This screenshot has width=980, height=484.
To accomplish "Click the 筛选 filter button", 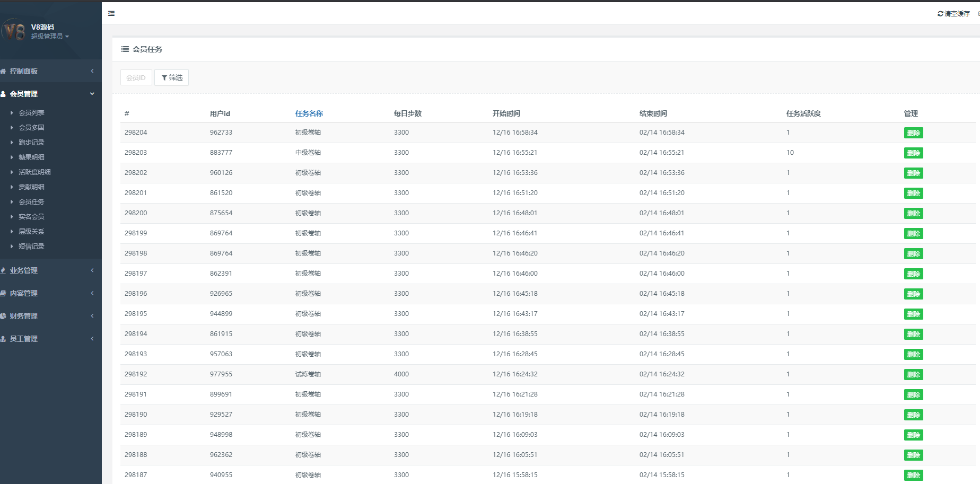I will click(x=171, y=77).
